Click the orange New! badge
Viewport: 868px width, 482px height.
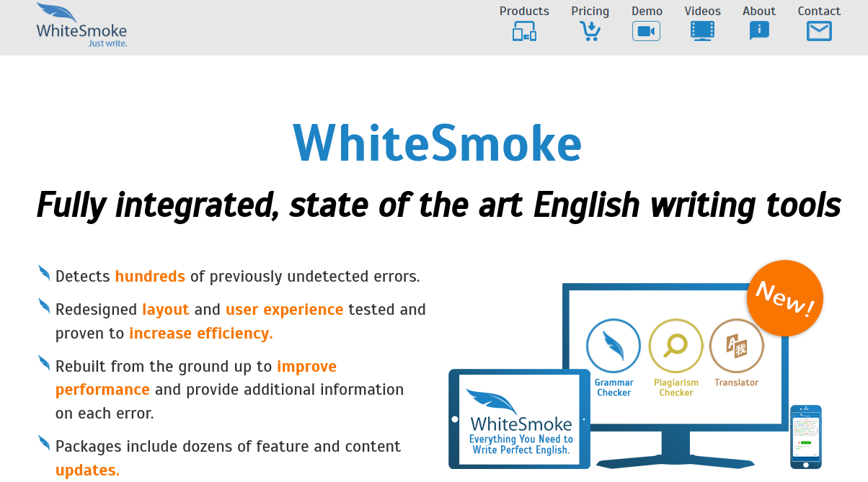pos(784,298)
